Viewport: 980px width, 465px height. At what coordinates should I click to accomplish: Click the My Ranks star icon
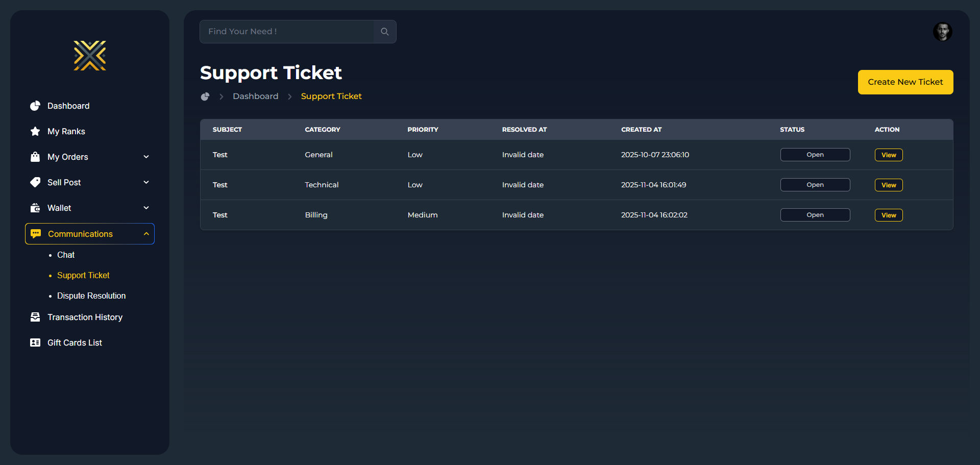coord(35,131)
